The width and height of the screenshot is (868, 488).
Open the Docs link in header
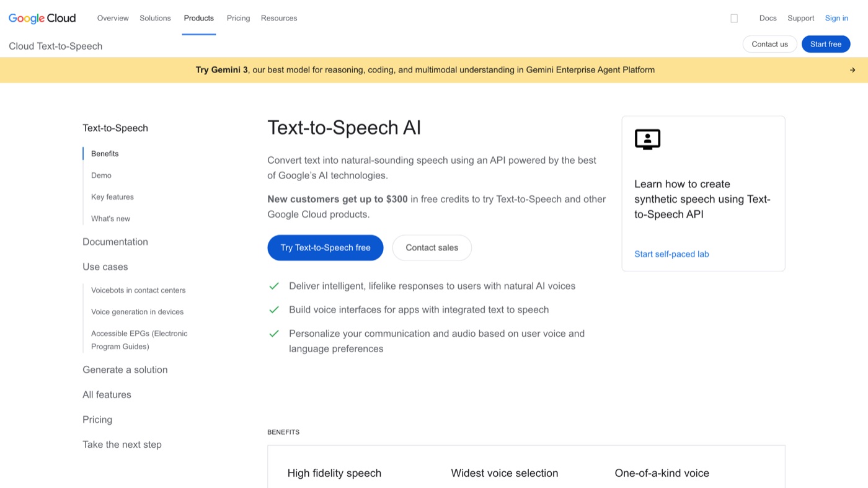768,18
